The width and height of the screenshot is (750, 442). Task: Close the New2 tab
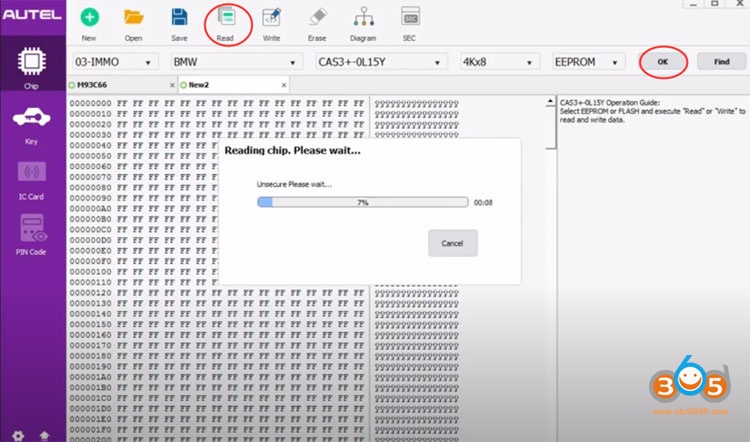point(283,85)
